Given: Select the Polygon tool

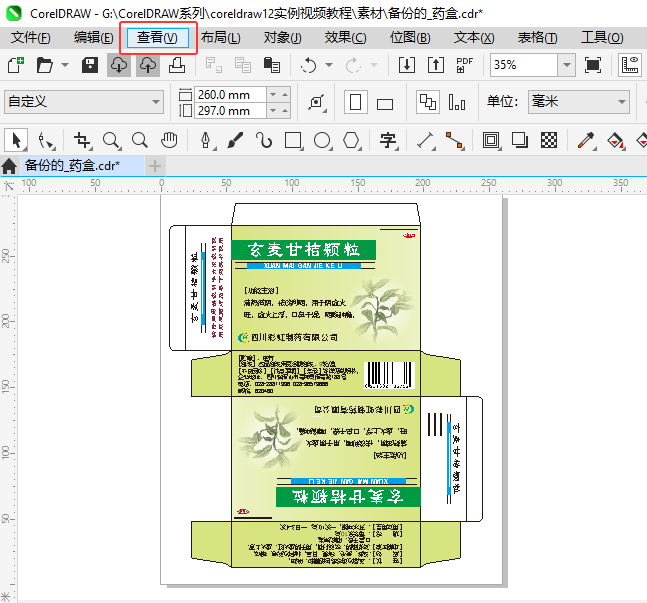Looking at the screenshot, I should pyautogui.click(x=351, y=140).
